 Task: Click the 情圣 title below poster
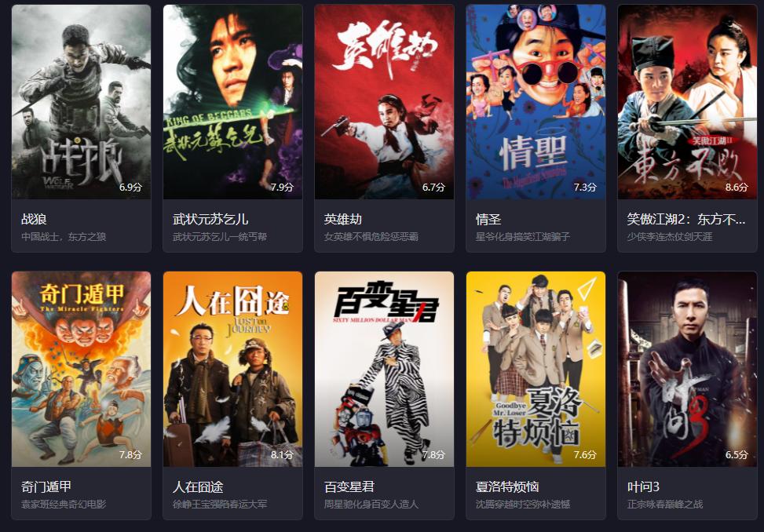488,220
